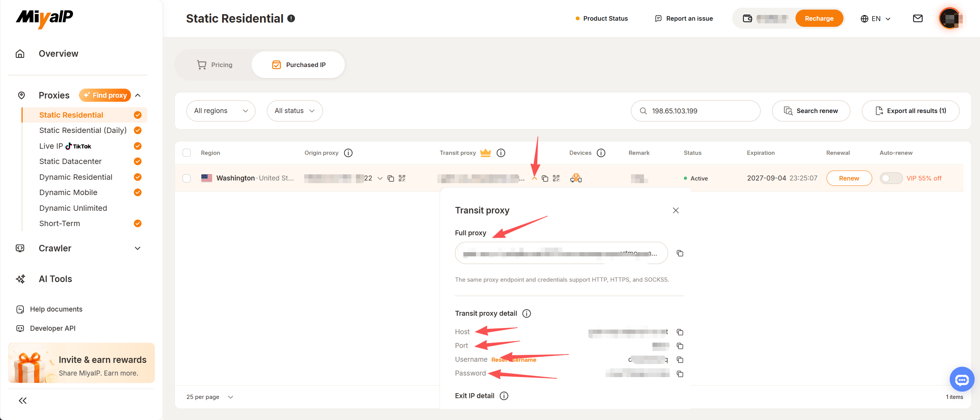Click the IP search input field
This screenshot has height=420, width=980.
[695, 111]
